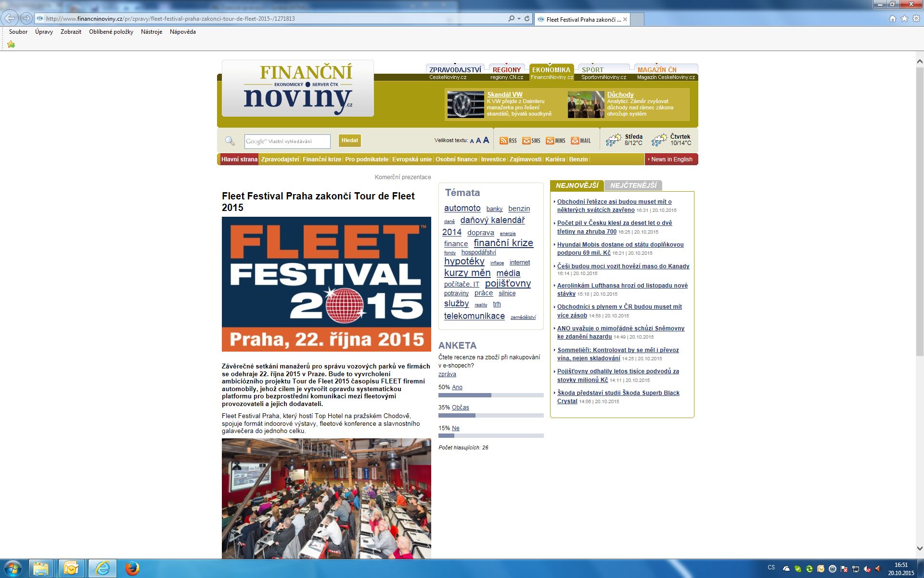Select the largest text size A
This screenshot has height=578, width=924.
tap(486, 140)
